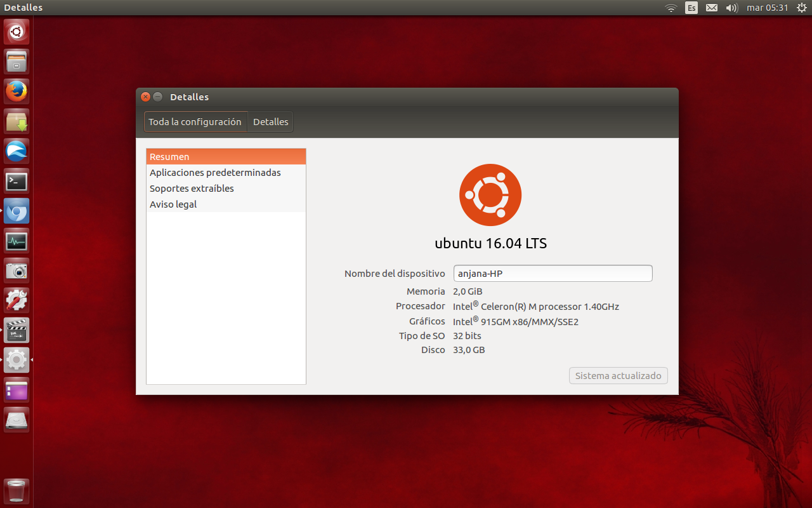812x508 pixels.
Task: Click the Nombre del dispositivo label
Action: point(395,274)
